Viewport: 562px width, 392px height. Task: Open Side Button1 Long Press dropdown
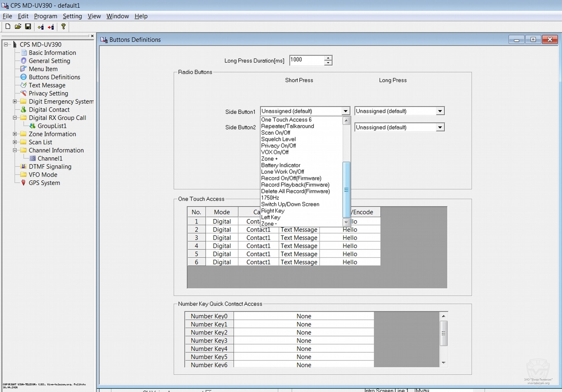click(x=440, y=111)
